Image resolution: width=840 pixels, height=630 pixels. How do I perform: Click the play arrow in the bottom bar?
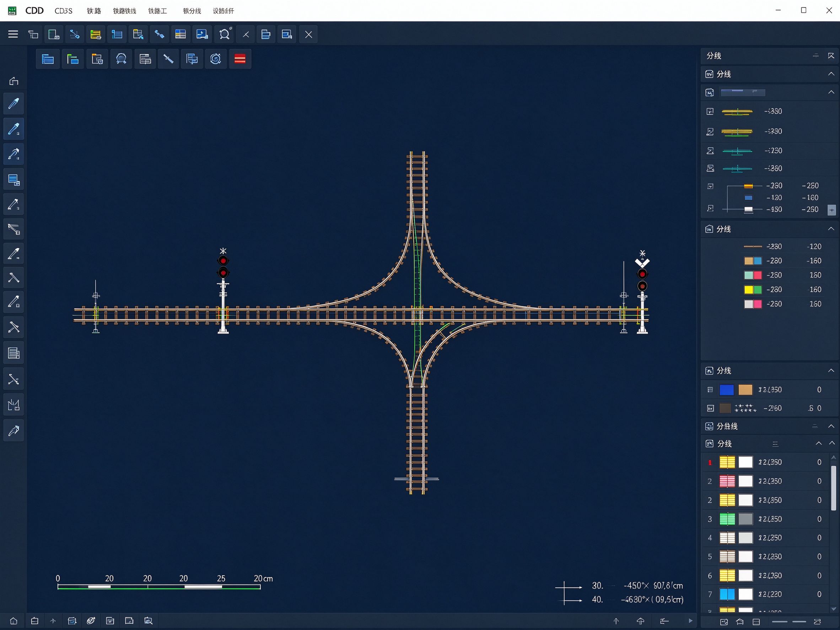[x=690, y=621]
